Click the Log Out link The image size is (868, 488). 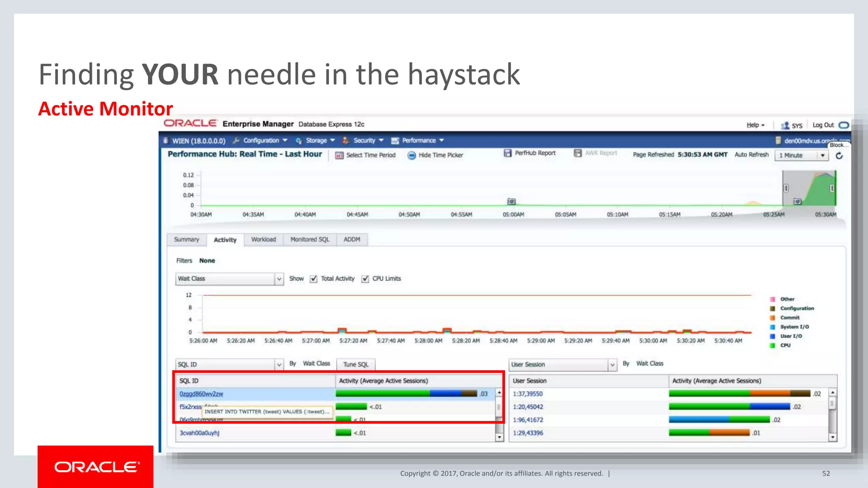(823, 125)
